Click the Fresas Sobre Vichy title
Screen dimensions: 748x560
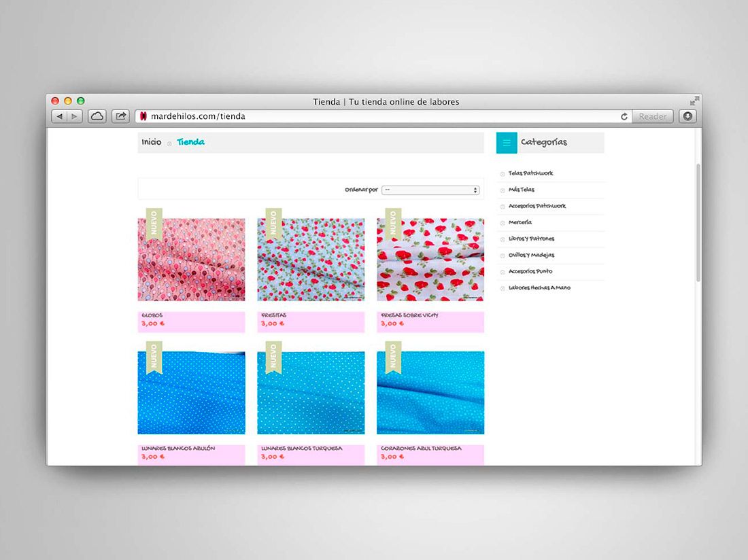click(x=410, y=315)
